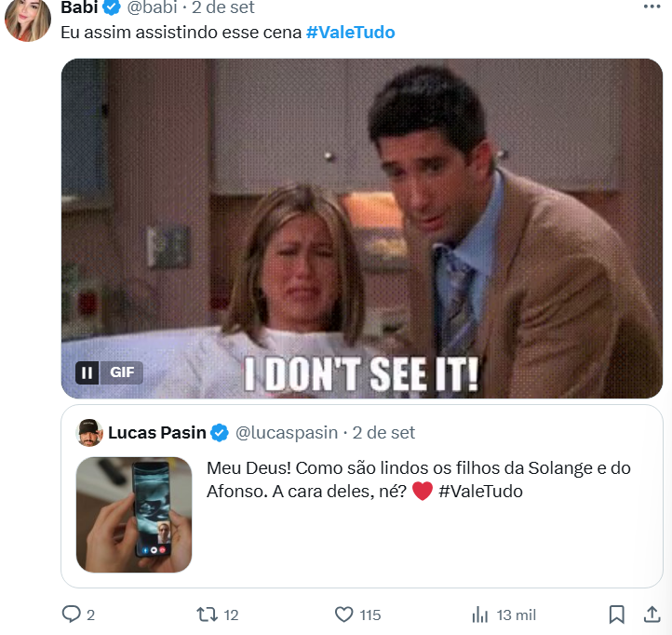Open the post's 2 de set timestamp
Screen dimensions: 672x635
click(222, 8)
